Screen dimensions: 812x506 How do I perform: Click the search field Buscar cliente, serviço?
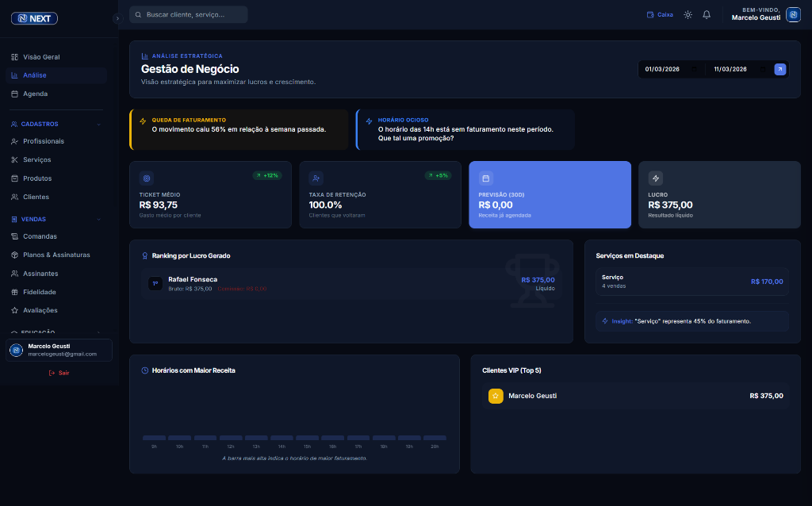tap(189, 14)
